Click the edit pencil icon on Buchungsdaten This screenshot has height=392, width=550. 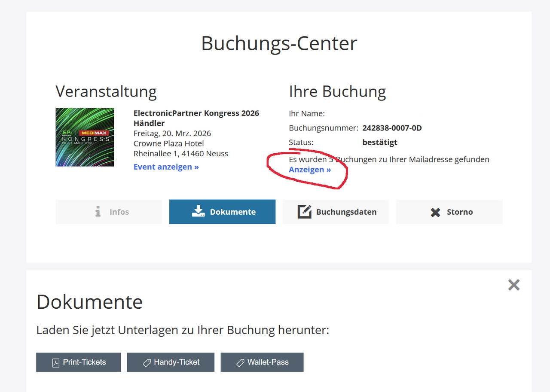(x=305, y=212)
